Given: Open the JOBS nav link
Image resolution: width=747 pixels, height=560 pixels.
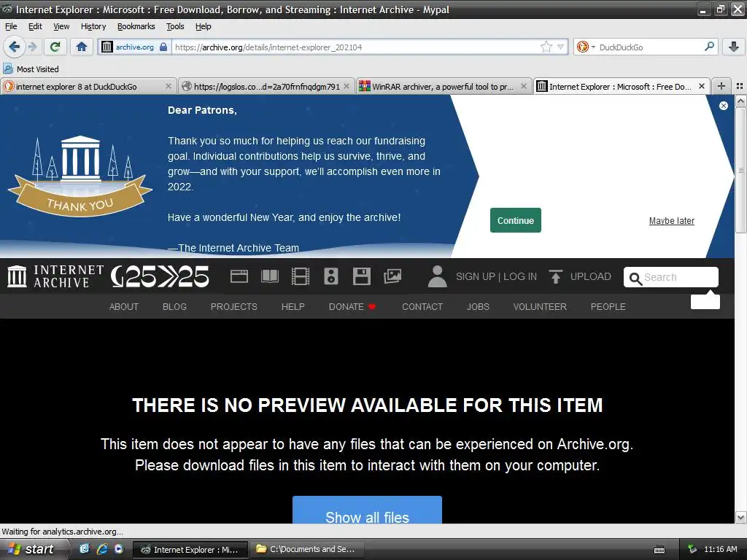Looking at the screenshot, I should pyautogui.click(x=478, y=307).
